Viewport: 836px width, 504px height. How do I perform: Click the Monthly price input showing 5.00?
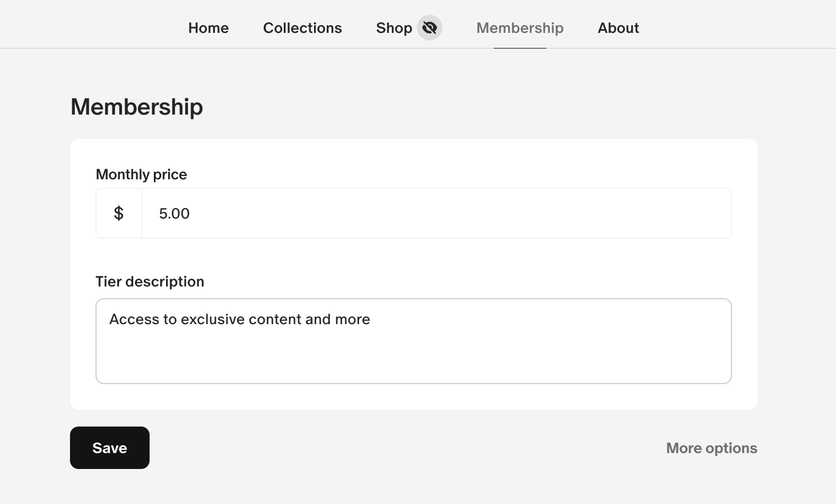point(371,213)
